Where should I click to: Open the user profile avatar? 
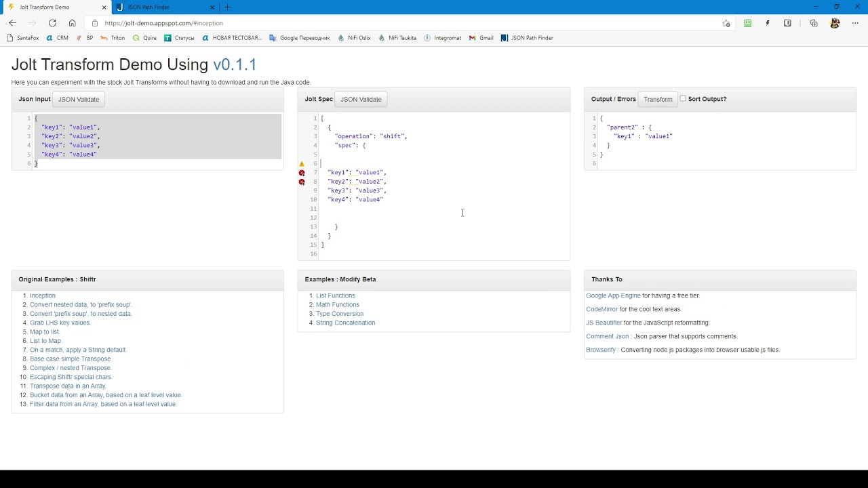pyautogui.click(x=835, y=23)
